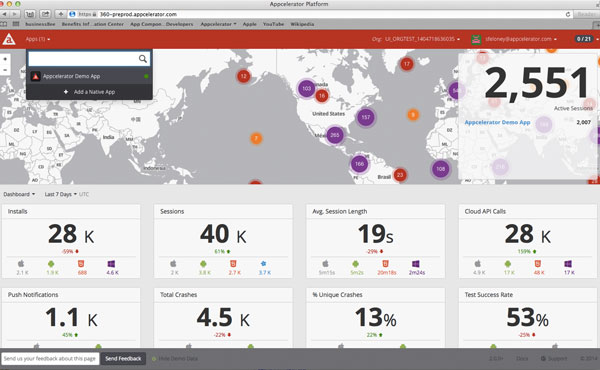This screenshot has height=370, width=600.
Task: Click the orange cluster marker labeled 7
Action: point(256,138)
